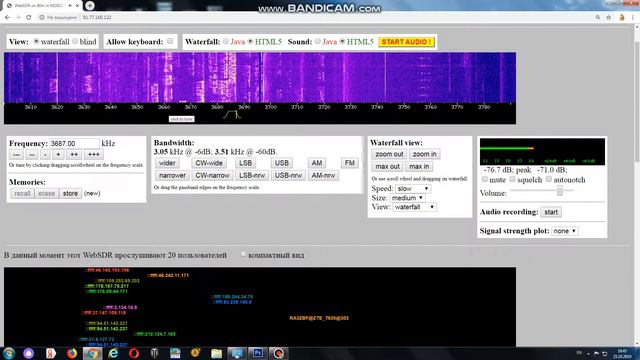Open the Chrome three-dot menu
The height and width of the screenshot is (360, 640).
[x=633, y=18]
